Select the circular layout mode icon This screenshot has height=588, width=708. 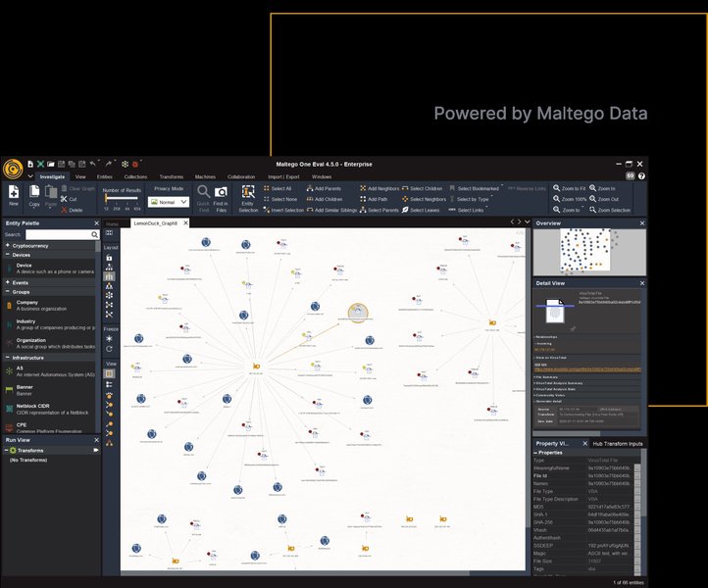tap(109, 295)
